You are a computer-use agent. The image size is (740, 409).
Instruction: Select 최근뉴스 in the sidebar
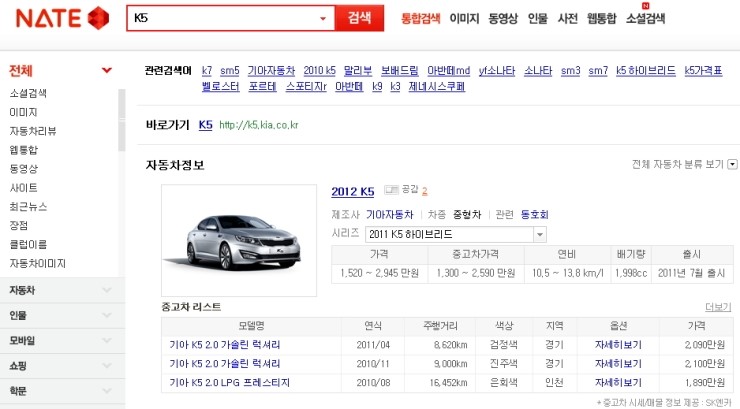[28, 207]
